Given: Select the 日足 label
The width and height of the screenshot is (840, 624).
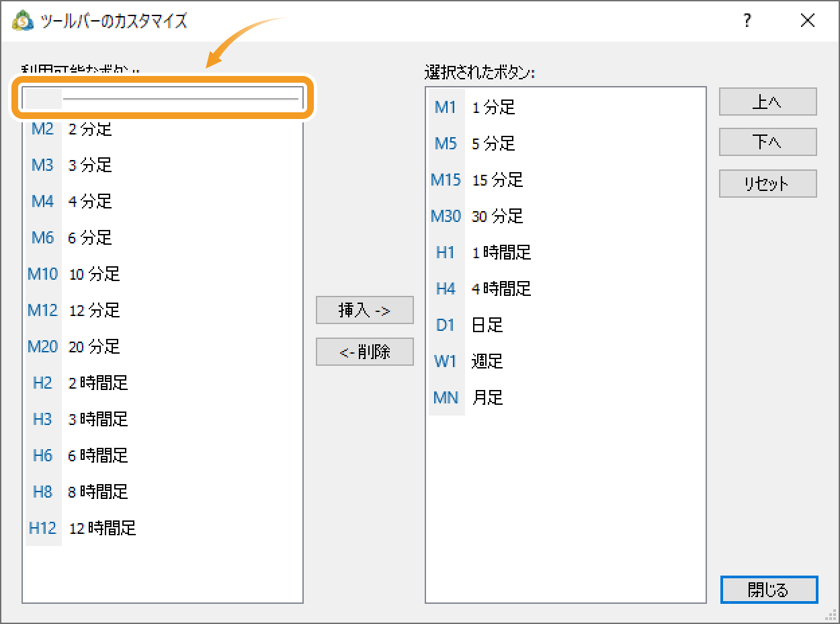Looking at the screenshot, I should pos(487,325).
